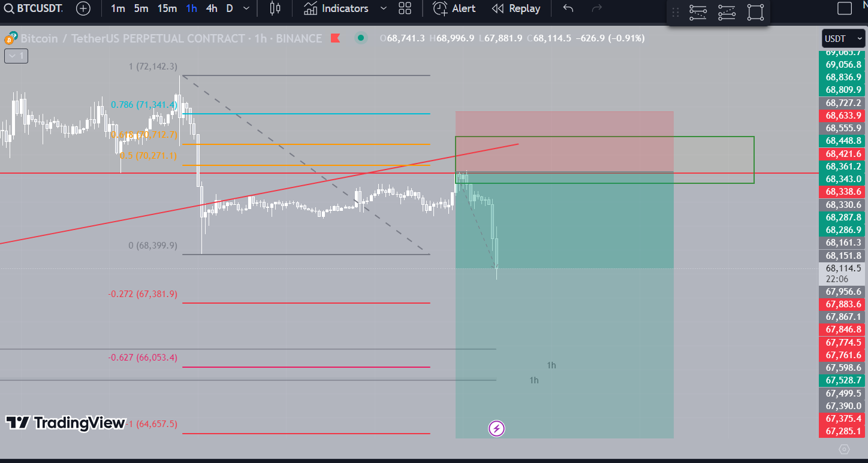Viewport: 868px width, 463px height.
Task: Click the redo arrow icon
Action: coord(596,8)
